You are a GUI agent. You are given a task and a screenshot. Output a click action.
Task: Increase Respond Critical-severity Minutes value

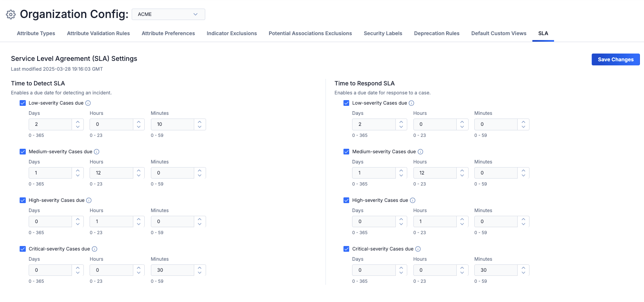pyautogui.click(x=523, y=268)
